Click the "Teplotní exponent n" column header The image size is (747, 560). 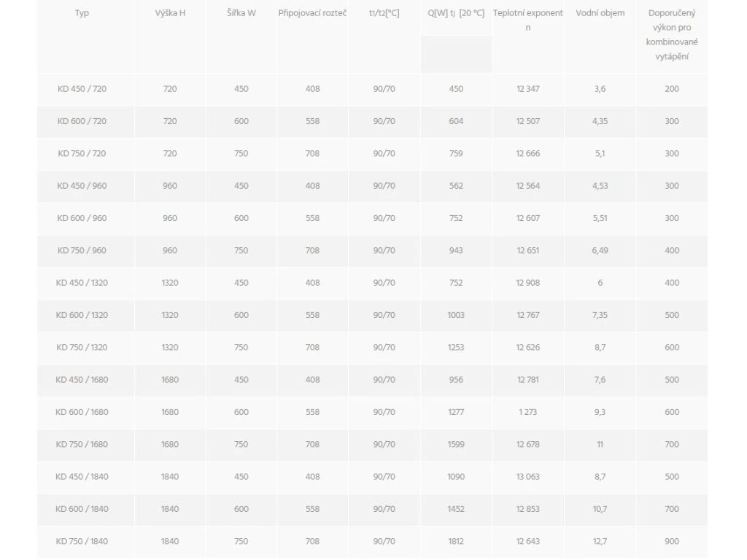click(x=528, y=20)
